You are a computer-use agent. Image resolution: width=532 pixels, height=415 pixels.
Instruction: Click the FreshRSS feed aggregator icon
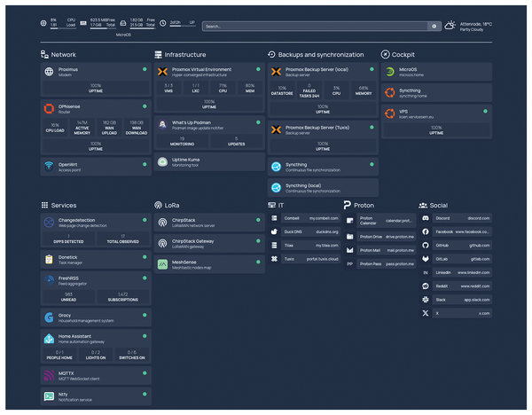coord(50,279)
